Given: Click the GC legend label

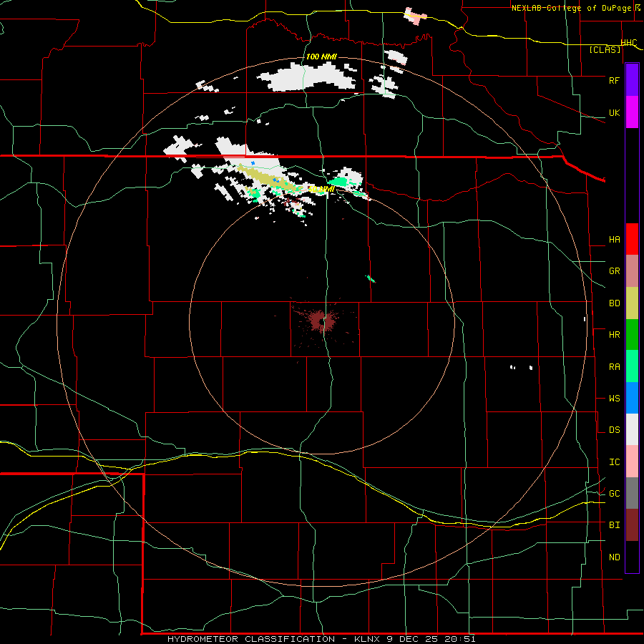Looking at the screenshot, I should point(614,494).
